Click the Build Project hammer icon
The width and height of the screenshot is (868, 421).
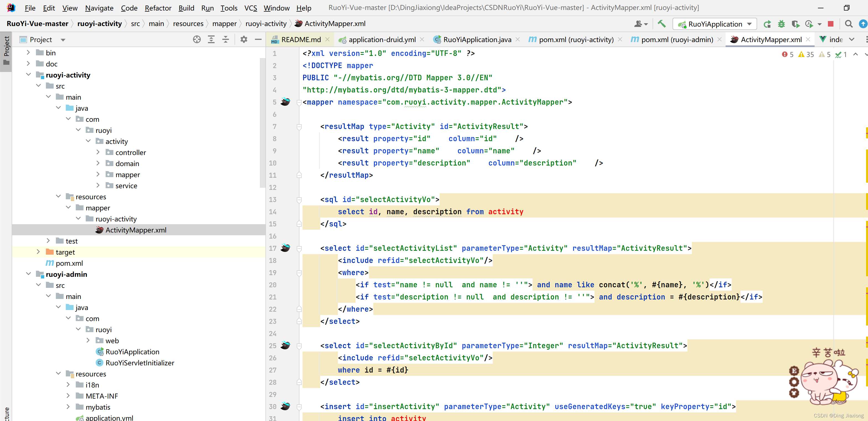661,24
